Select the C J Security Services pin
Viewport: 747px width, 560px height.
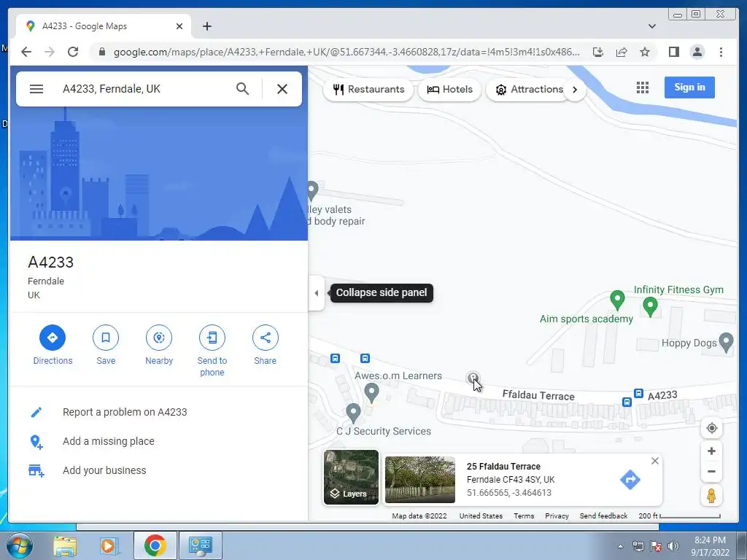point(353,413)
